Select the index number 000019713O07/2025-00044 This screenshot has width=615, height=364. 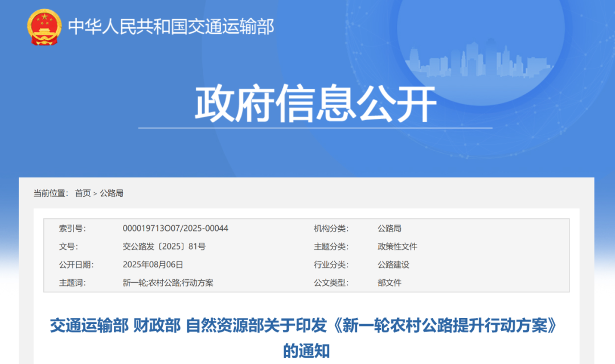pyautogui.click(x=175, y=229)
